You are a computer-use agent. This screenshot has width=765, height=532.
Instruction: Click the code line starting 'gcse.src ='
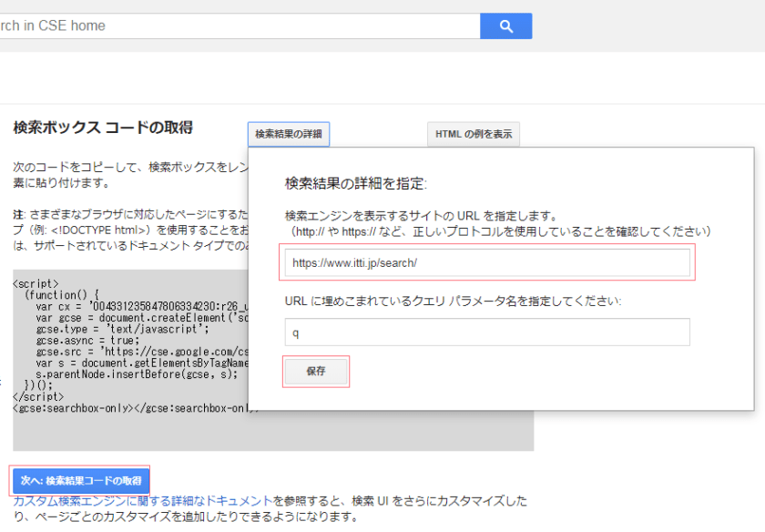click(142, 352)
